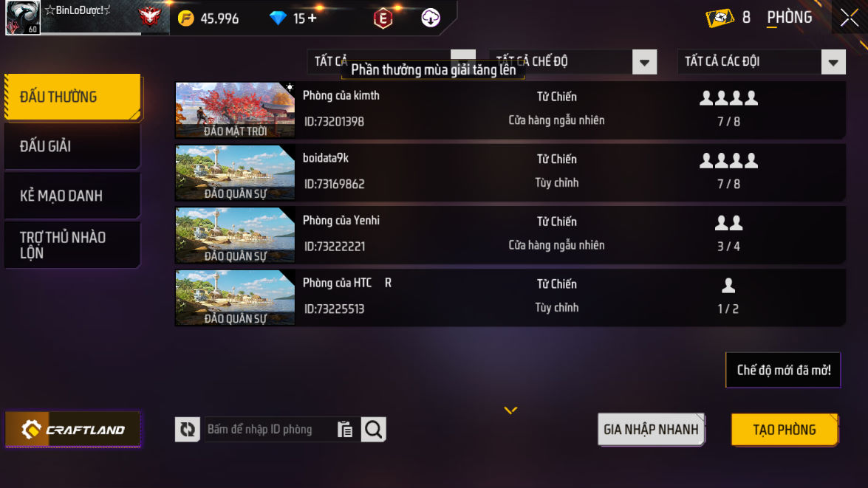The image size is (868, 488).
Task: Switch to the Đấu Giải tab
Action: [x=72, y=146]
